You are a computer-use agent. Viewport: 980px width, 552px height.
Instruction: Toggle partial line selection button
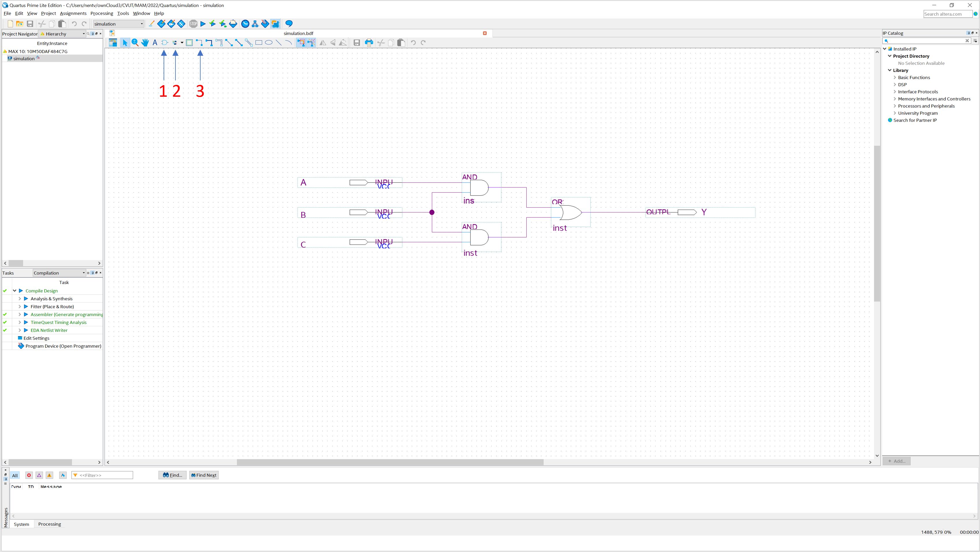click(311, 43)
